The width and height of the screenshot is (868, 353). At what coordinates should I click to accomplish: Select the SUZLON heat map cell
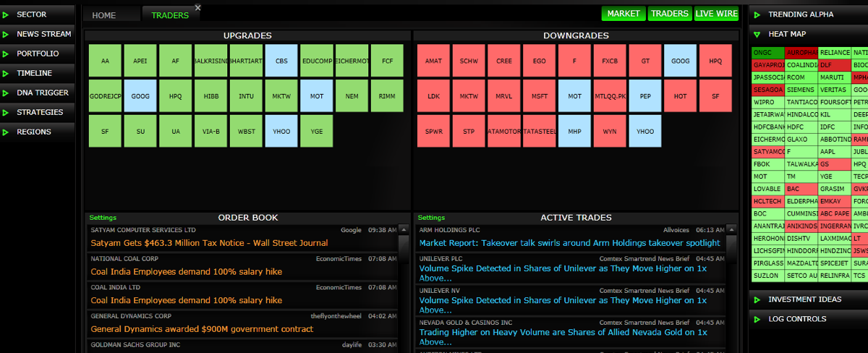[x=768, y=276]
